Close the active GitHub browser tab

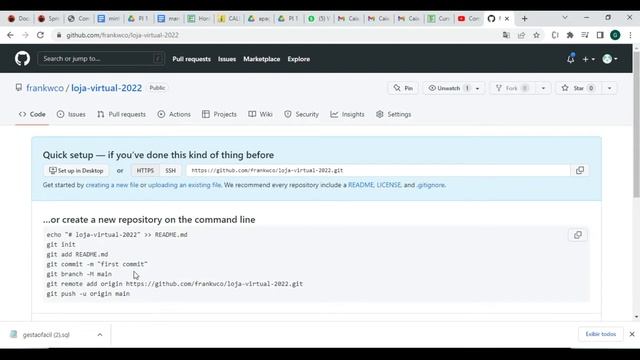coord(507,19)
